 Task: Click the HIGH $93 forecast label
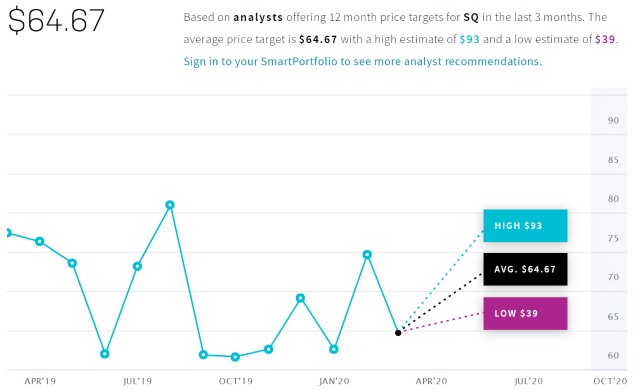tap(525, 226)
